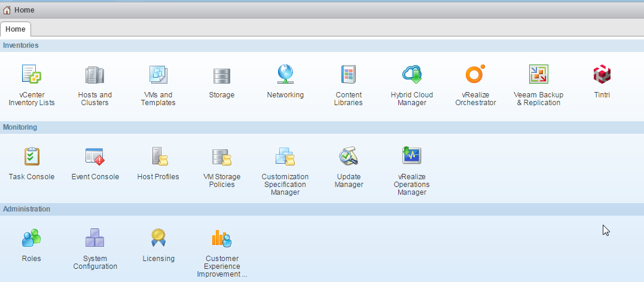The width and height of the screenshot is (644, 282).
Task: Open VMs and Templates view
Action: pos(158,75)
